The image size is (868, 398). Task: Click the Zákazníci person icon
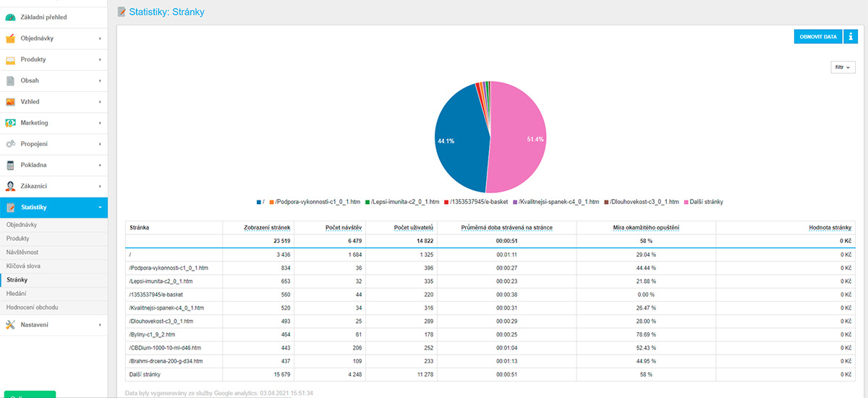coord(10,186)
